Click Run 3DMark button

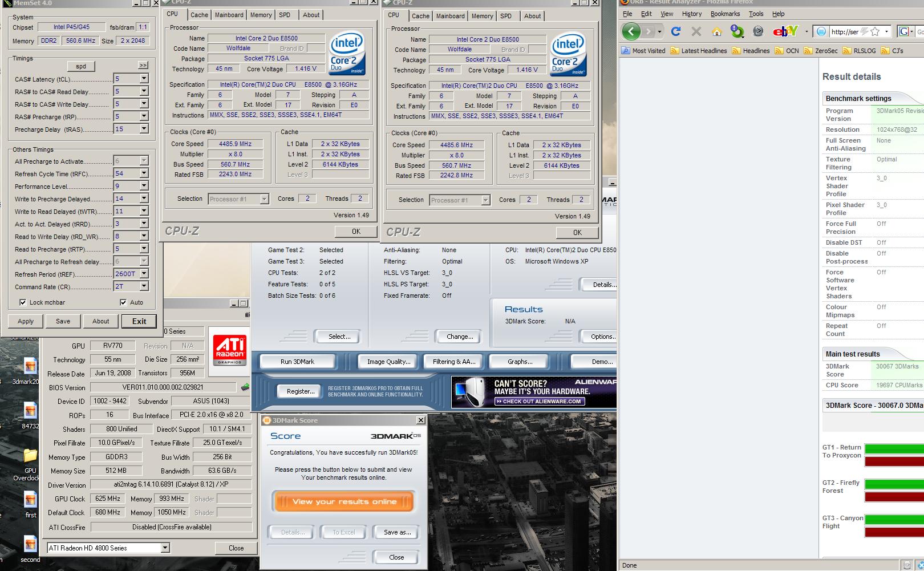point(298,362)
